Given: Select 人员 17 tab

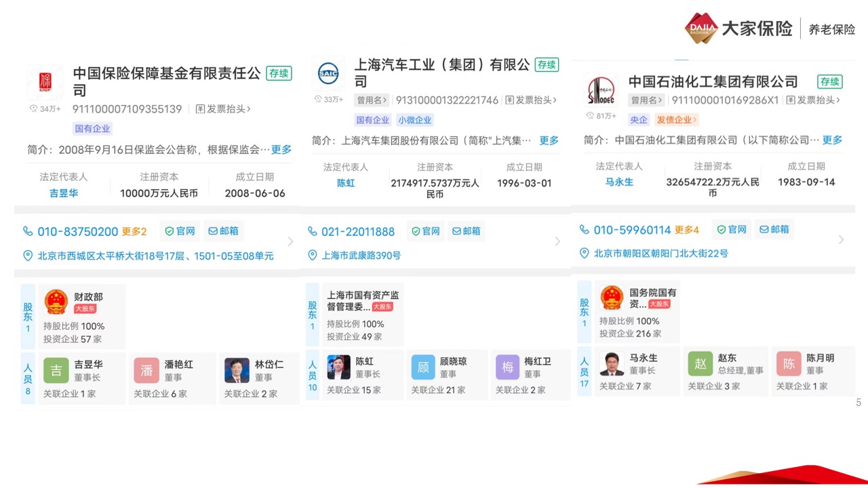Looking at the screenshot, I should 584,371.
